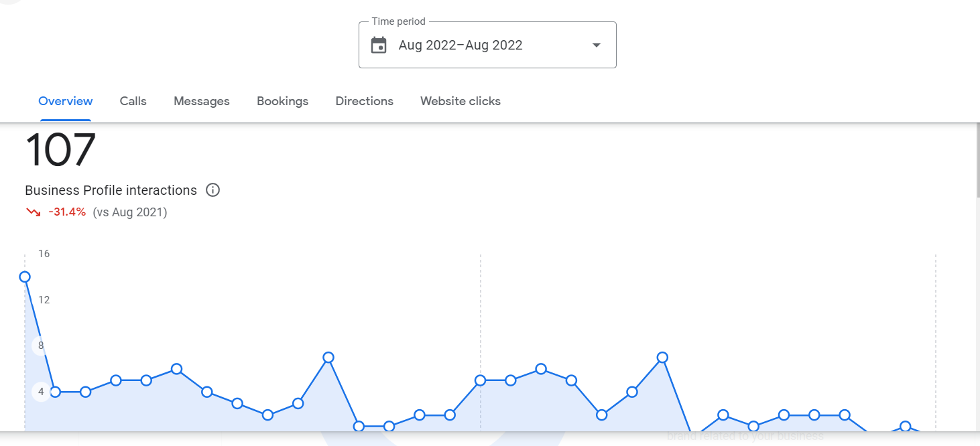Click the 107 interactions total number
This screenshot has height=446, width=980.
pyautogui.click(x=61, y=149)
